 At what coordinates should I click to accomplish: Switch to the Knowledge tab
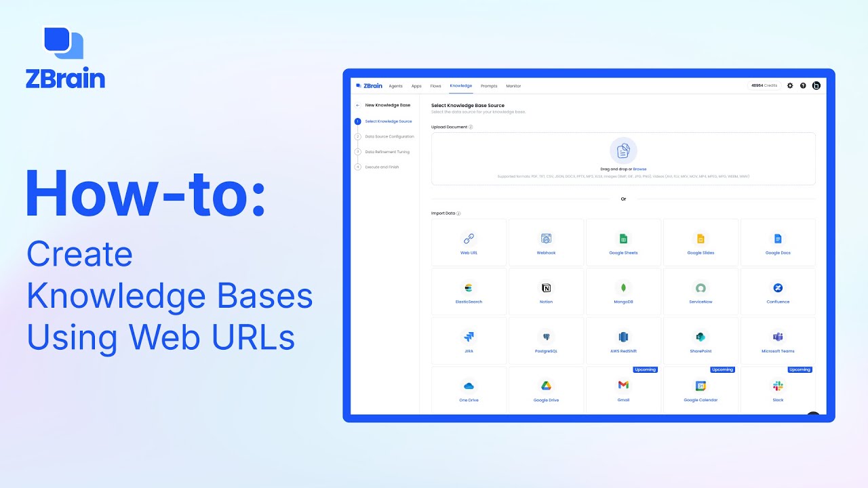(460, 85)
